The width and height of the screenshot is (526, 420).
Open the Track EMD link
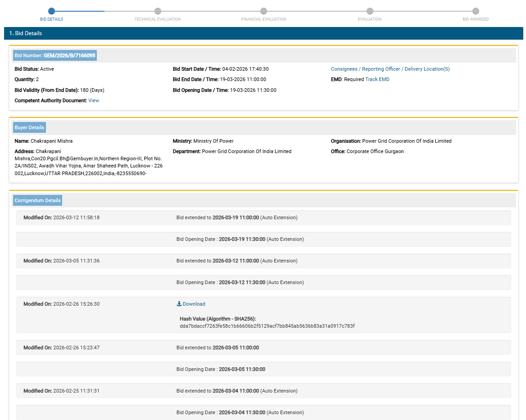pos(377,79)
